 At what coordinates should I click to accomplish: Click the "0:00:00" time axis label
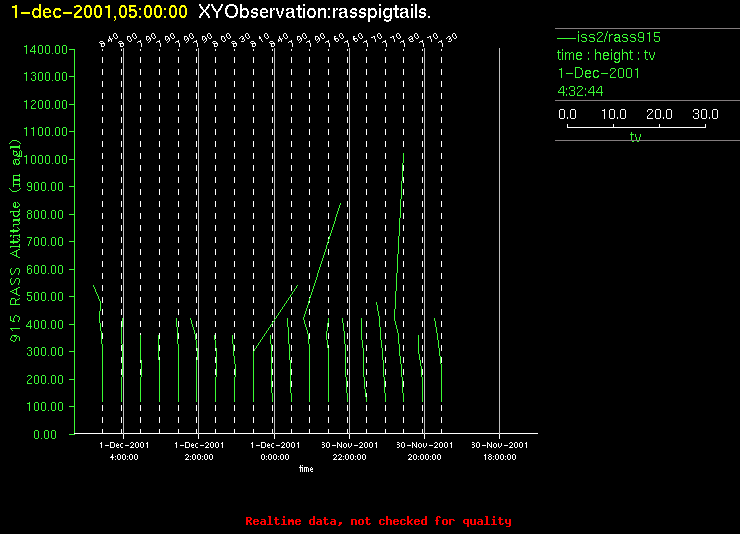click(275, 457)
